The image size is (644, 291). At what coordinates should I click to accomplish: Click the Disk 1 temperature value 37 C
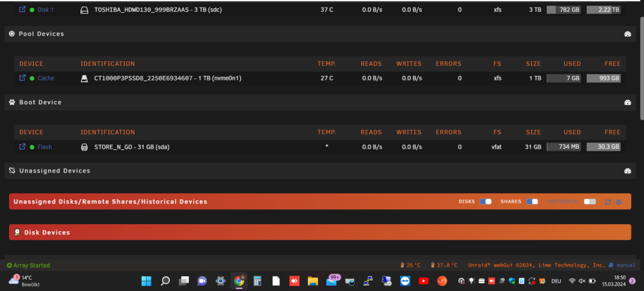[x=327, y=10]
